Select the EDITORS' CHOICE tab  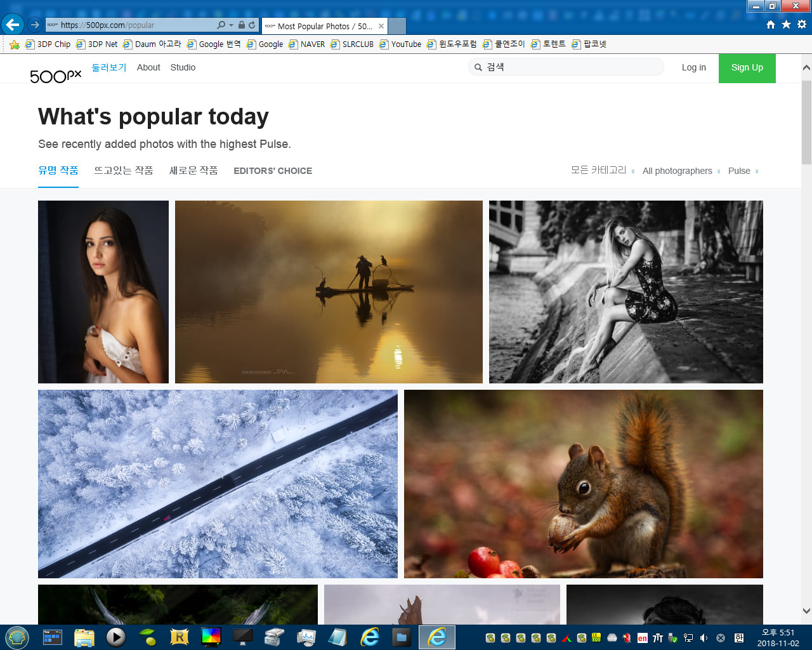tap(273, 171)
